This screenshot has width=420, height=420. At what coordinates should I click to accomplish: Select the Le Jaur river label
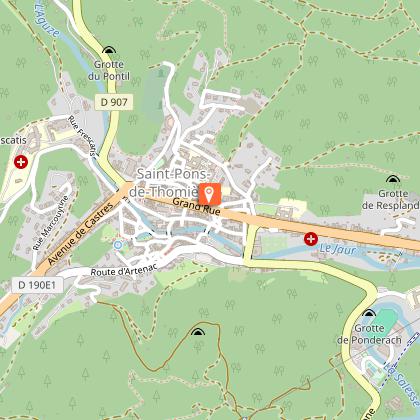click(338, 249)
